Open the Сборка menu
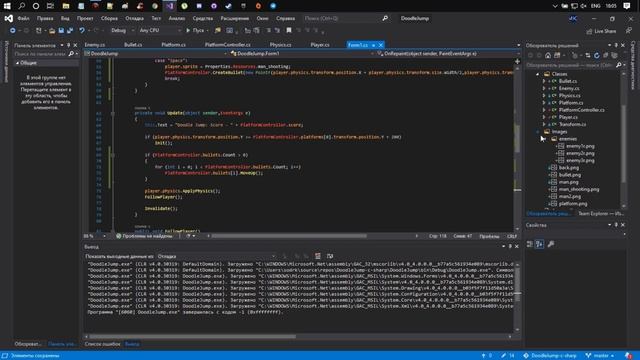Viewport: 640px width, 360px height. pos(109,18)
